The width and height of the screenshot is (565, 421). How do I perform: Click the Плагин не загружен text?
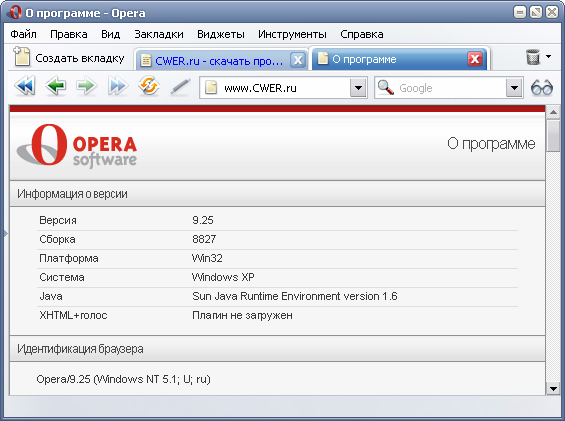pyautogui.click(x=242, y=315)
